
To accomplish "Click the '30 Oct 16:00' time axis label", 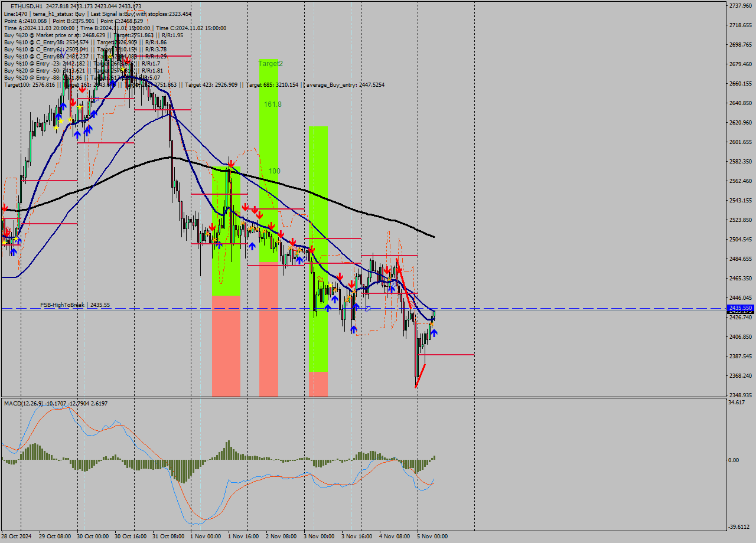I will click(x=130, y=537).
